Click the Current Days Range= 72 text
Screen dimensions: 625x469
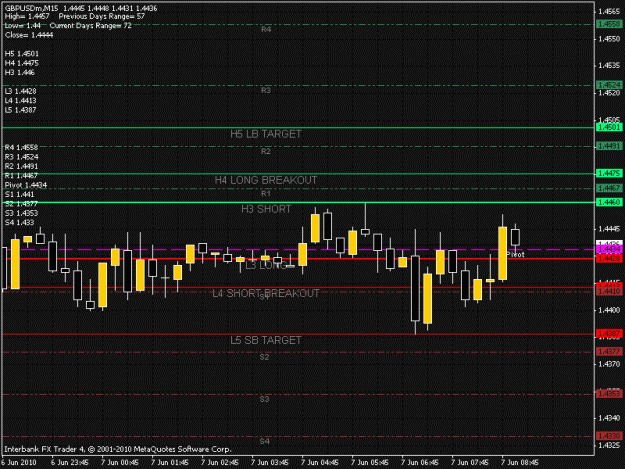[x=90, y=26]
